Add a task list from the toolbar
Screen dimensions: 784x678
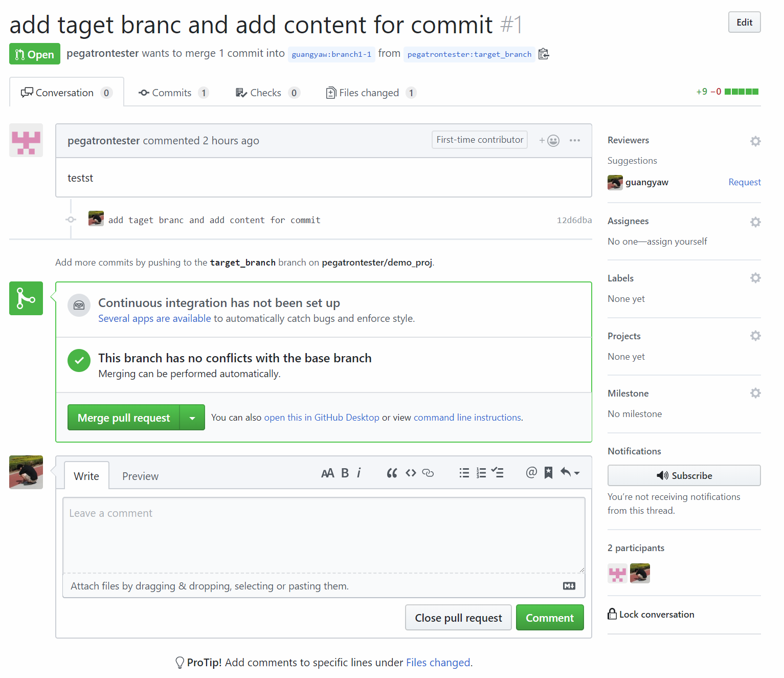click(x=498, y=473)
